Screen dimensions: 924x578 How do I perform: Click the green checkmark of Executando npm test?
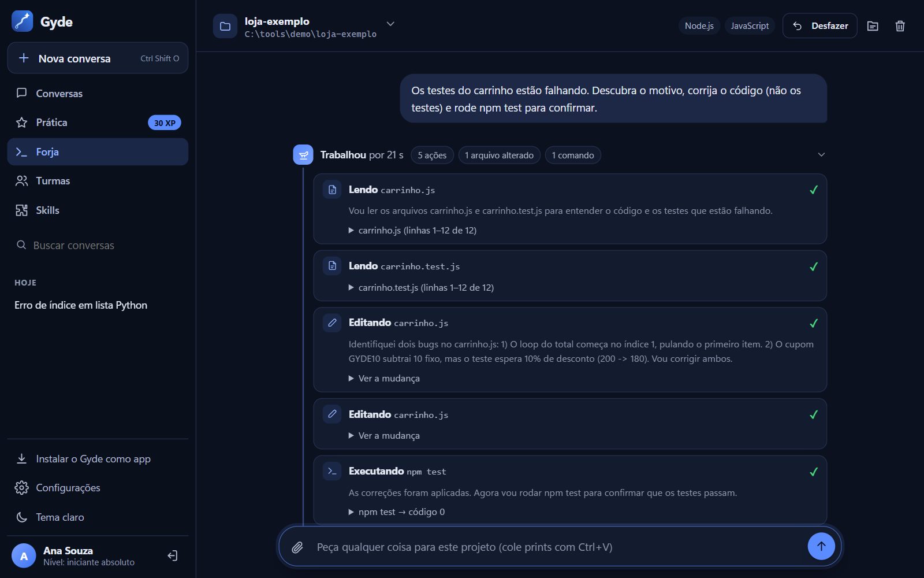coord(814,472)
